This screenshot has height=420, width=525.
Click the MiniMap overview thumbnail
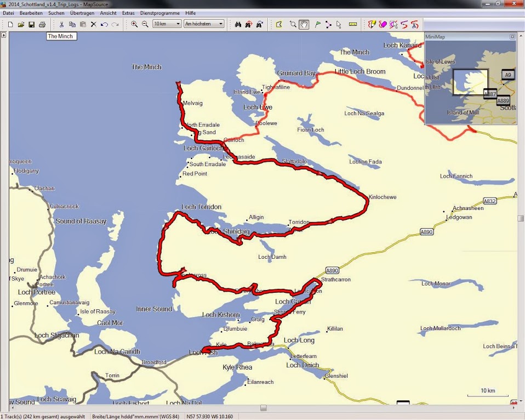click(470, 82)
